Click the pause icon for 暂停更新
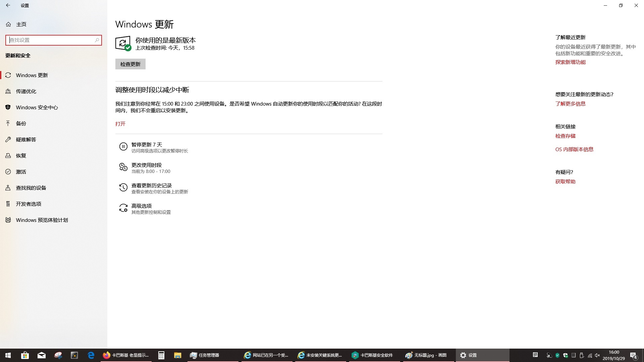The image size is (644, 362). (123, 146)
